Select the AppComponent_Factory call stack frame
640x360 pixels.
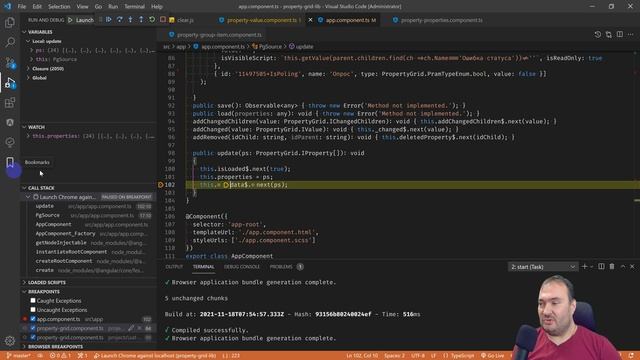[89, 233]
